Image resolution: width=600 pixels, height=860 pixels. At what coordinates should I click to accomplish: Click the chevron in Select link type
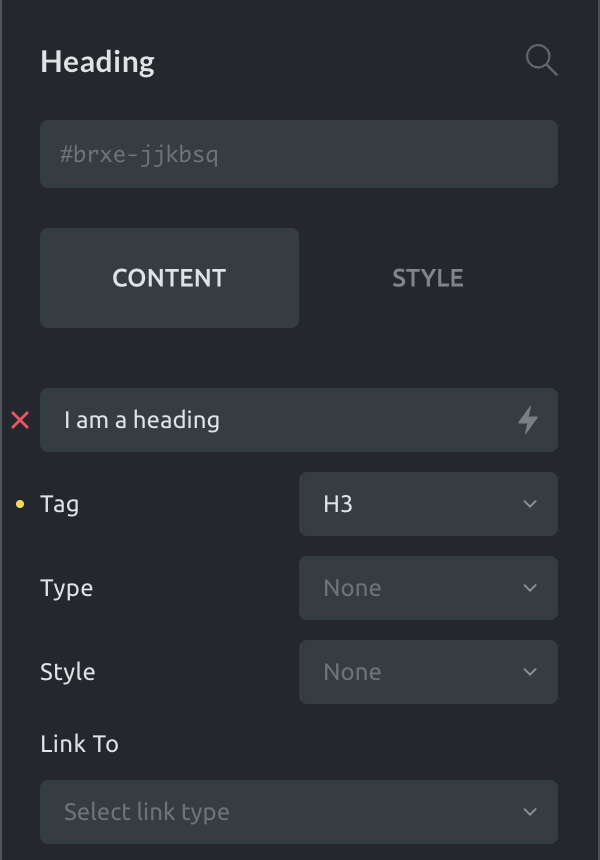tap(530, 812)
